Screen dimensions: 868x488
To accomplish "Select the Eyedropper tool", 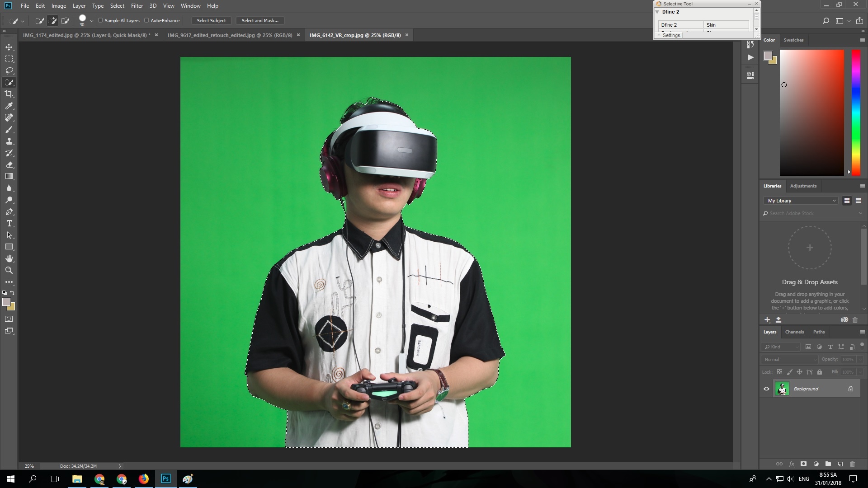I will pos(9,106).
